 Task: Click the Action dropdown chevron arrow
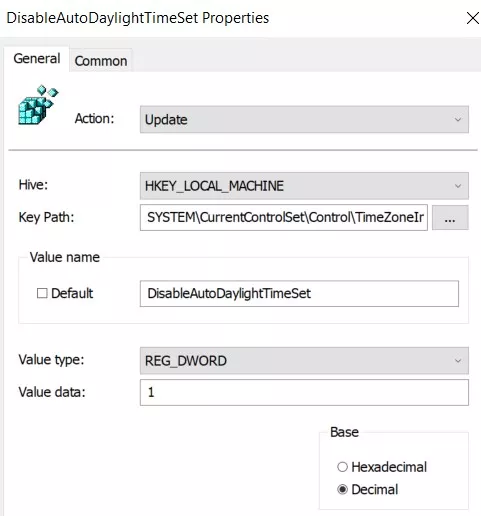pyautogui.click(x=458, y=119)
